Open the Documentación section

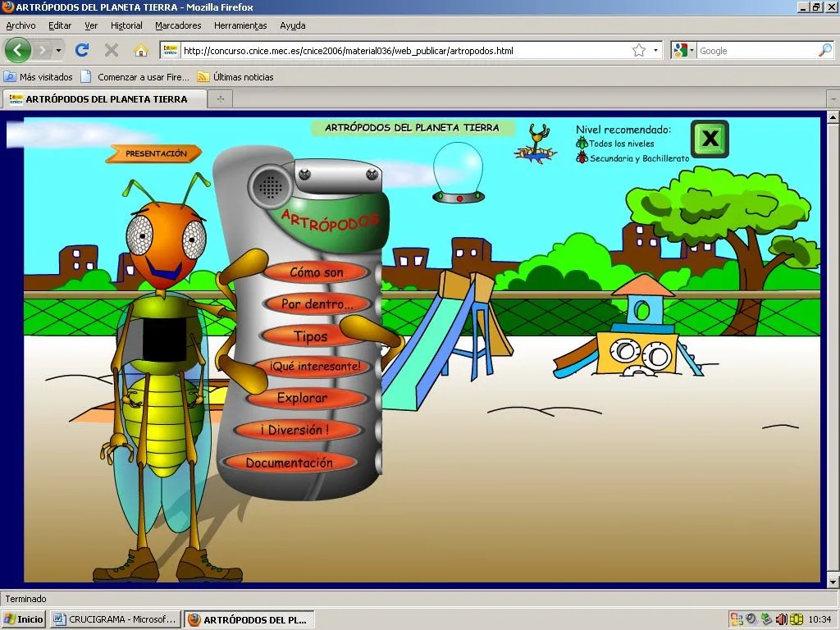[x=290, y=463]
